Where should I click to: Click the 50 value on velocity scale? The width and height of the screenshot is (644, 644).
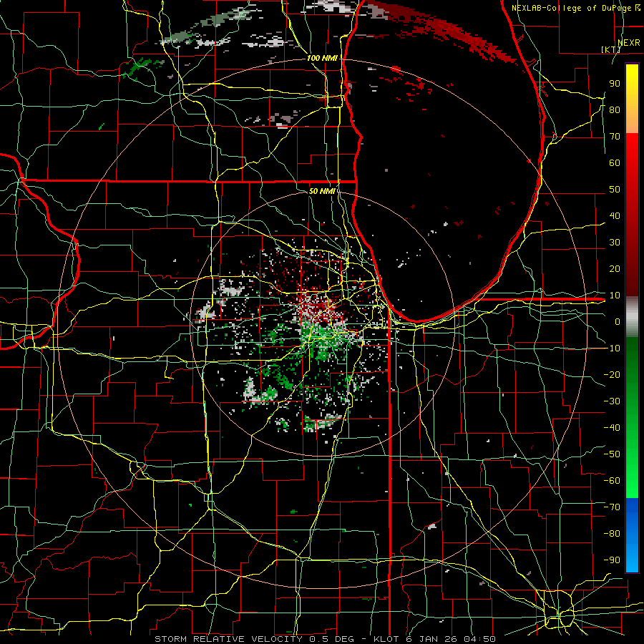[x=615, y=190]
